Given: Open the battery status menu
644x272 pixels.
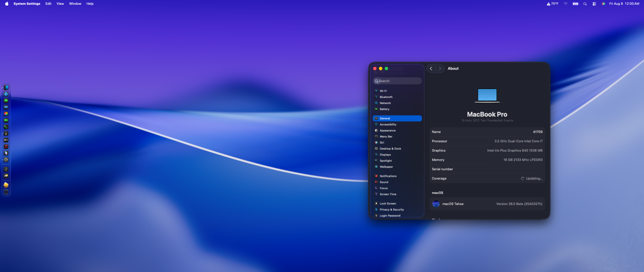Looking at the screenshot, I should pos(575,4).
